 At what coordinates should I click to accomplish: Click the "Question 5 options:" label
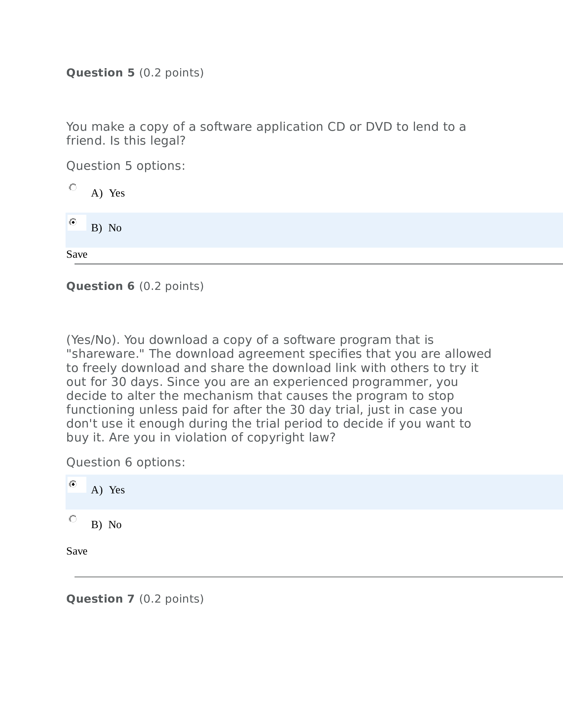[x=126, y=166]
